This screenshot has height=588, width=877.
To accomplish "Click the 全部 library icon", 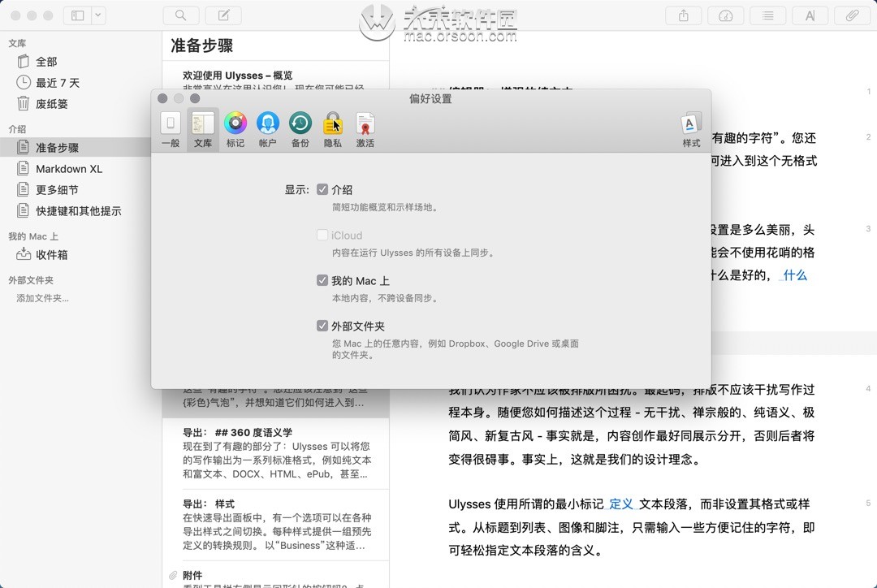I will 23,61.
